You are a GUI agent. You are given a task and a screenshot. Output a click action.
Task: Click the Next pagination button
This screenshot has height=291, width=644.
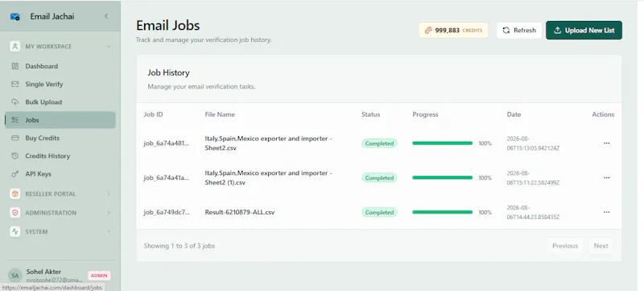(601, 246)
